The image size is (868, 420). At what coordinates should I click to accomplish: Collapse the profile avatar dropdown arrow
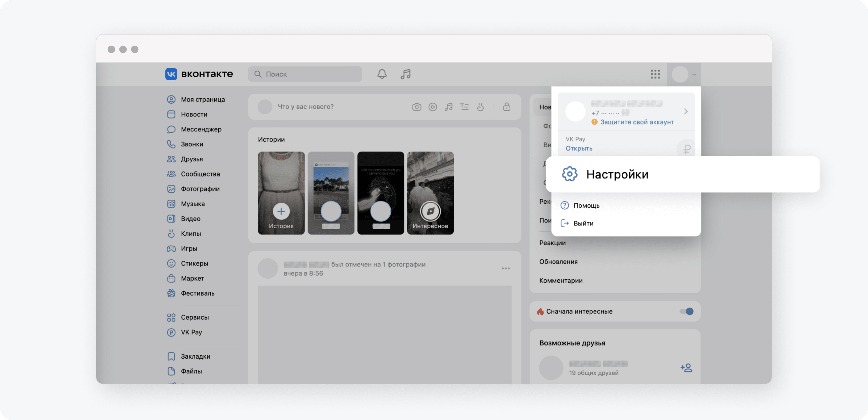click(x=694, y=74)
